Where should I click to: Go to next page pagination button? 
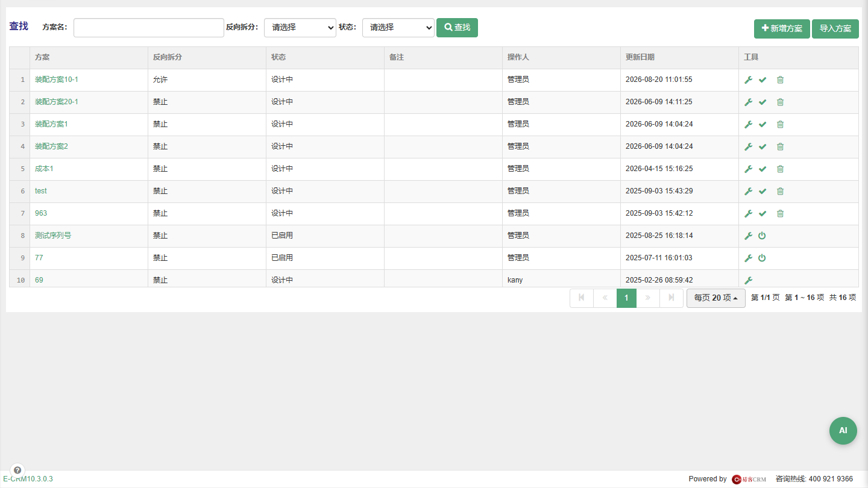(x=648, y=298)
